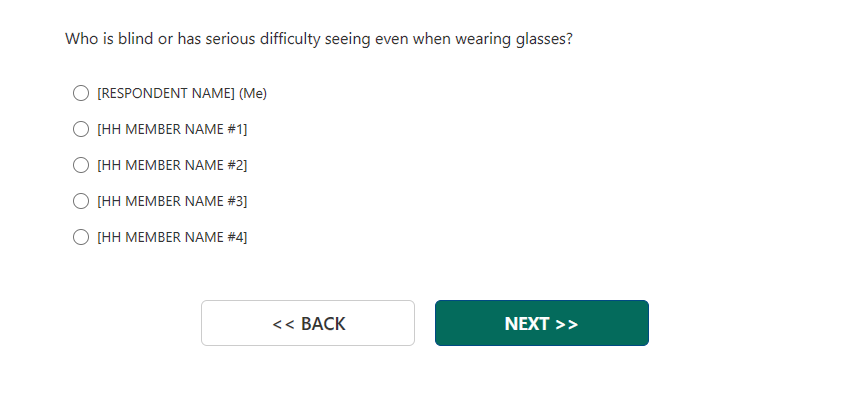844x396 pixels.
Task: Click the word 'glasses?' ending the question
Action: [x=544, y=40]
